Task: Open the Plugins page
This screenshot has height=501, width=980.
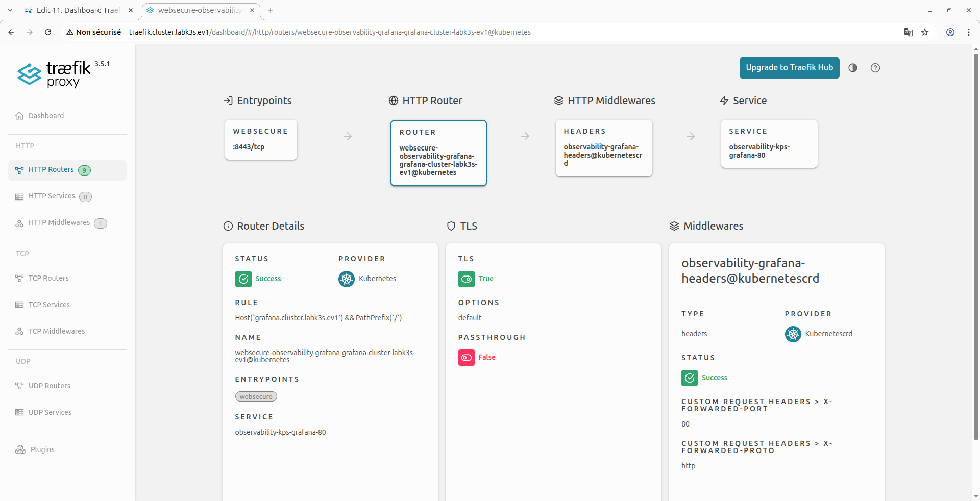Action: 67,449
